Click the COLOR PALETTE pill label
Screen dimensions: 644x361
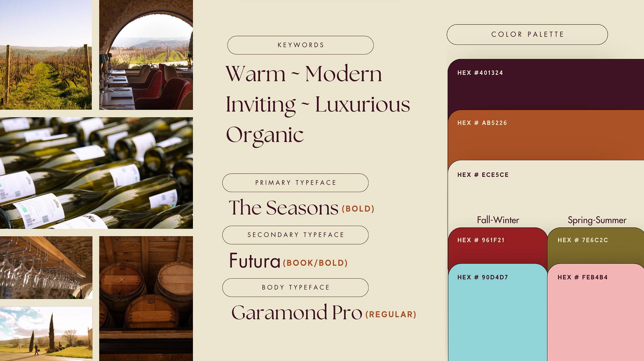click(x=527, y=34)
